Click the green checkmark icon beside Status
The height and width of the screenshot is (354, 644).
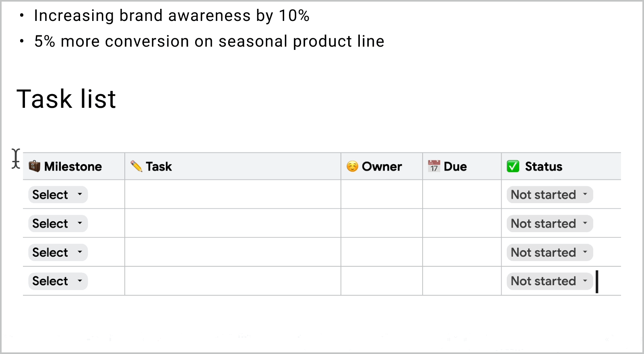coord(513,166)
